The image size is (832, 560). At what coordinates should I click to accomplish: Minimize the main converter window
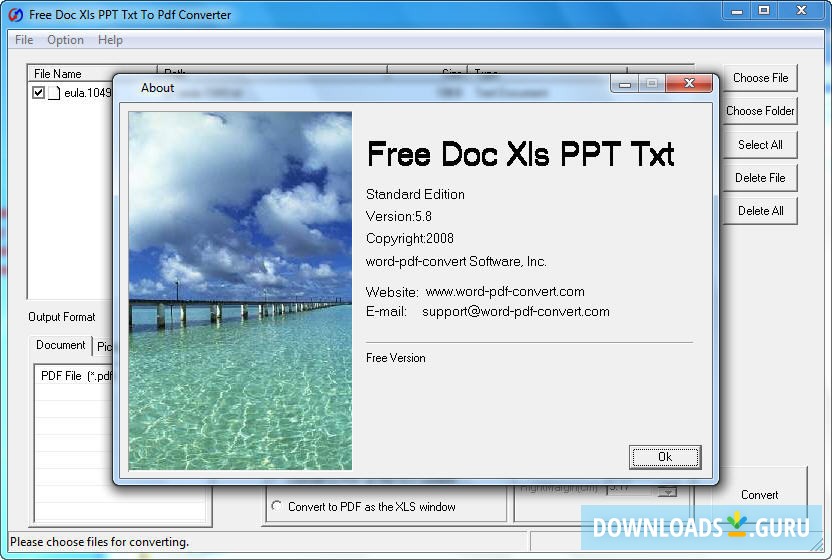pos(736,11)
